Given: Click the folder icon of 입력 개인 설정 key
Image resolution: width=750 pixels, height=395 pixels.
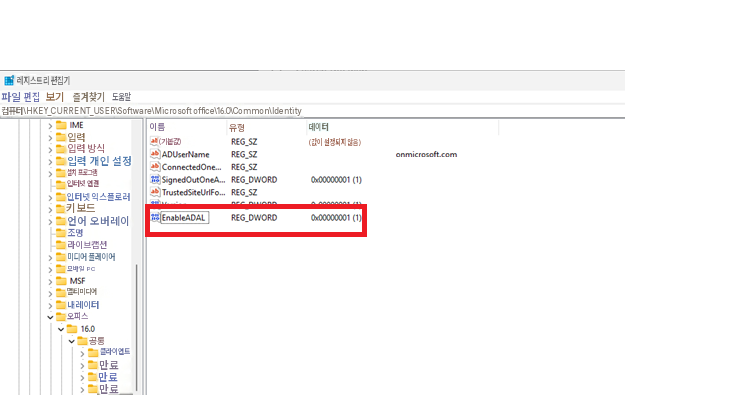Looking at the screenshot, I should click(x=61, y=161).
